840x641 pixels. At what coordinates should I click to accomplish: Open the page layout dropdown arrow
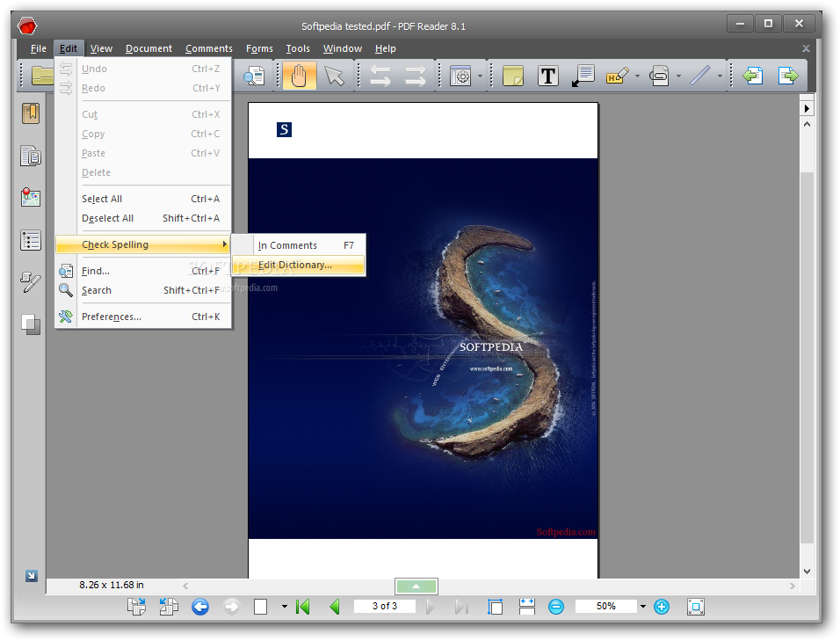pyautogui.click(x=285, y=607)
